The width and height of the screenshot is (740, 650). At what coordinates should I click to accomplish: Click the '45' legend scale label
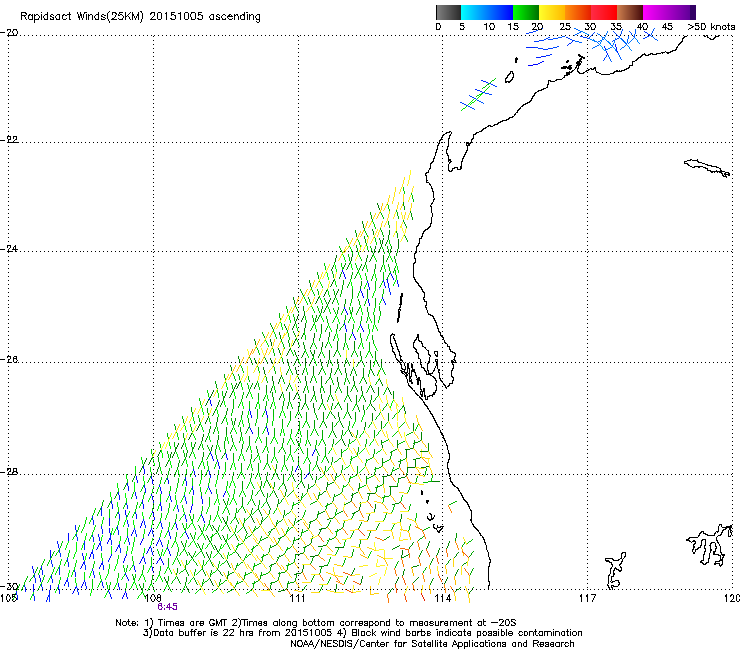(x=667, y=27)
